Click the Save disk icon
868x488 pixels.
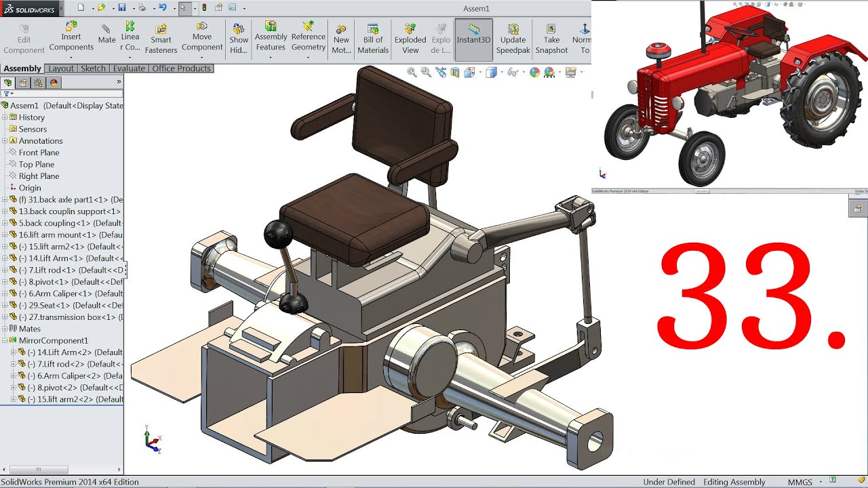(x=121, y=8)
